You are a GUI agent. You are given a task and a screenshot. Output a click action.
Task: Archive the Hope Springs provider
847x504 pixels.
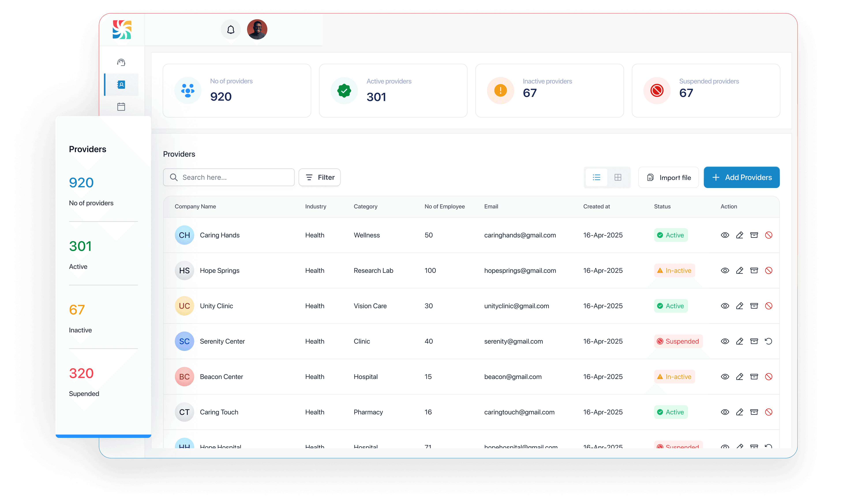(x=754, y=270)
